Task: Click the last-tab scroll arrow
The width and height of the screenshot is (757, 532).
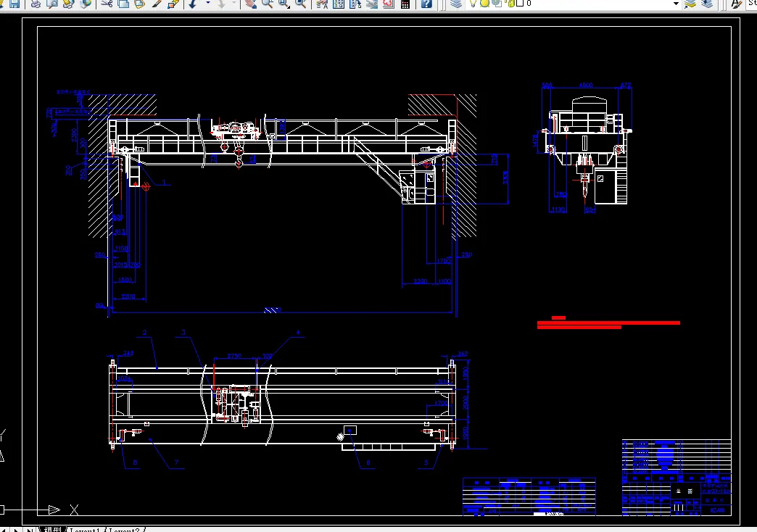Action: [28, 530]
